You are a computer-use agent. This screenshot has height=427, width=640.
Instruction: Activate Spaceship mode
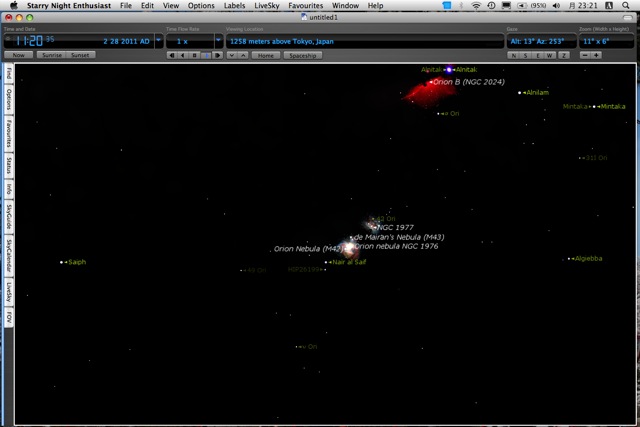point(302,56)
